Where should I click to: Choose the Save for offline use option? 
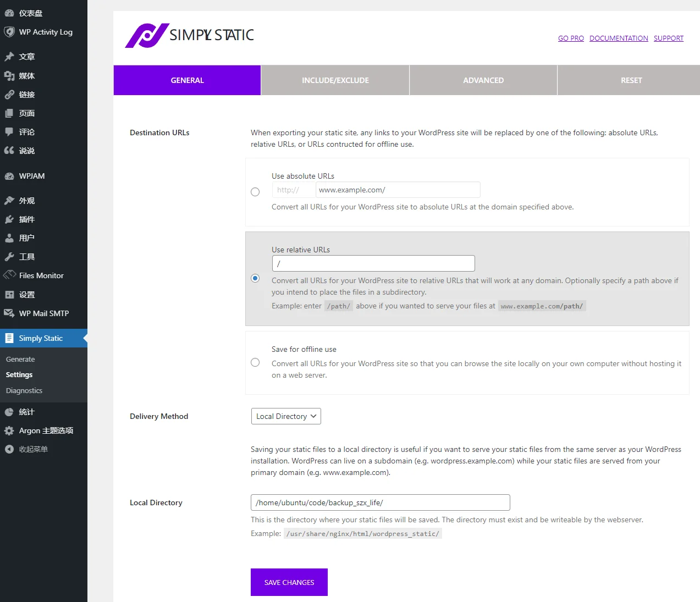pyautogui.click(x=255, y=362)
